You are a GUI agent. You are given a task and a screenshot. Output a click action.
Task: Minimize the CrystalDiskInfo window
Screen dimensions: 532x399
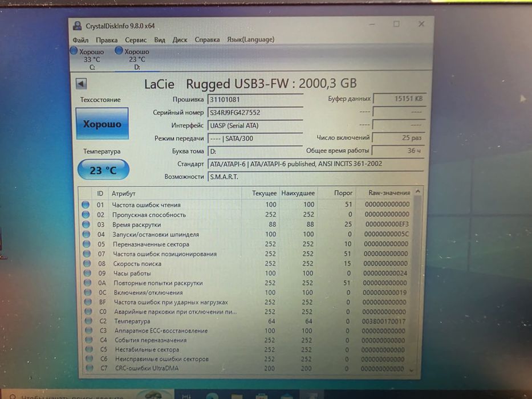[x=372, y=24]
